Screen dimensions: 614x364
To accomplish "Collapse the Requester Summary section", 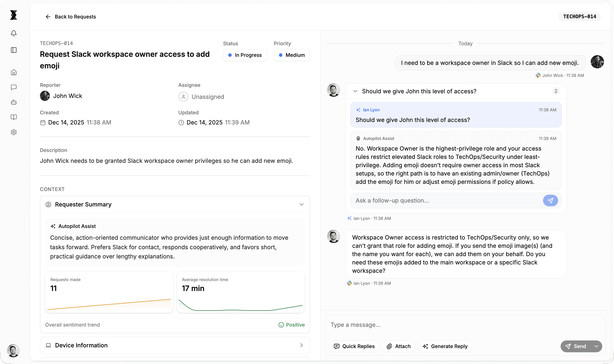I will (301, 205).
